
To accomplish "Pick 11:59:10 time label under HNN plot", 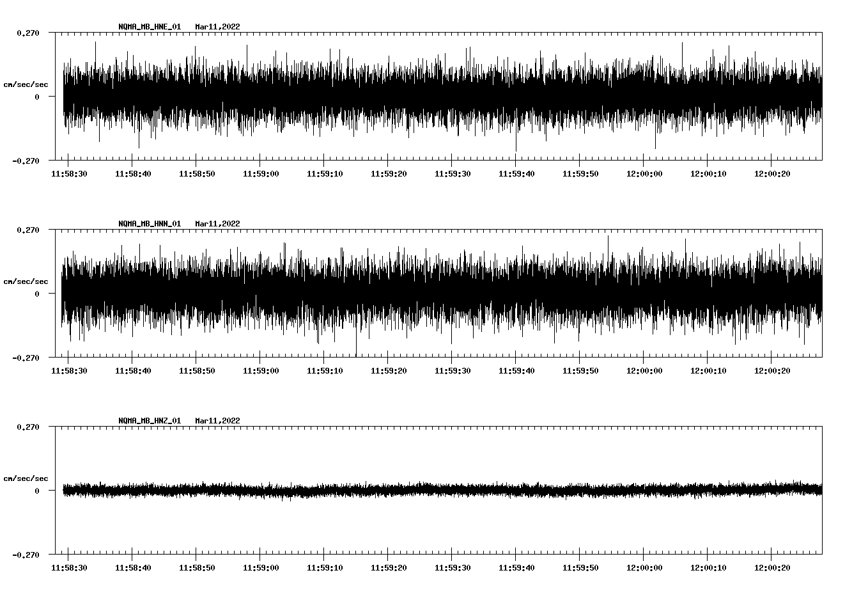I will click(325, 371).
